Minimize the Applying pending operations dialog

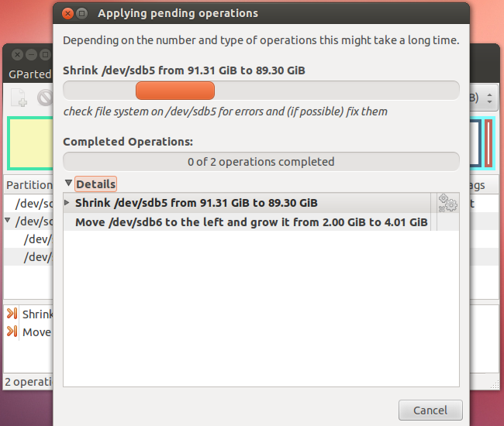click(x=82, y=13)
